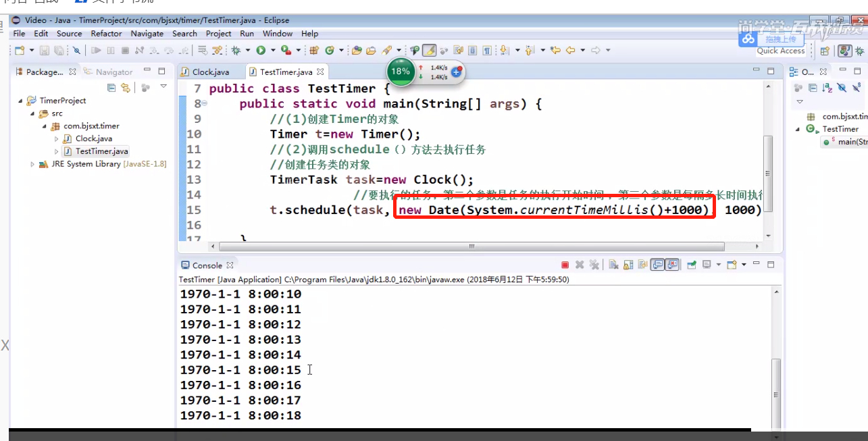Viewport: 868px width, 441px height.
Task: Click Display Selected Console monitor icon
Action: pos(707,265)
